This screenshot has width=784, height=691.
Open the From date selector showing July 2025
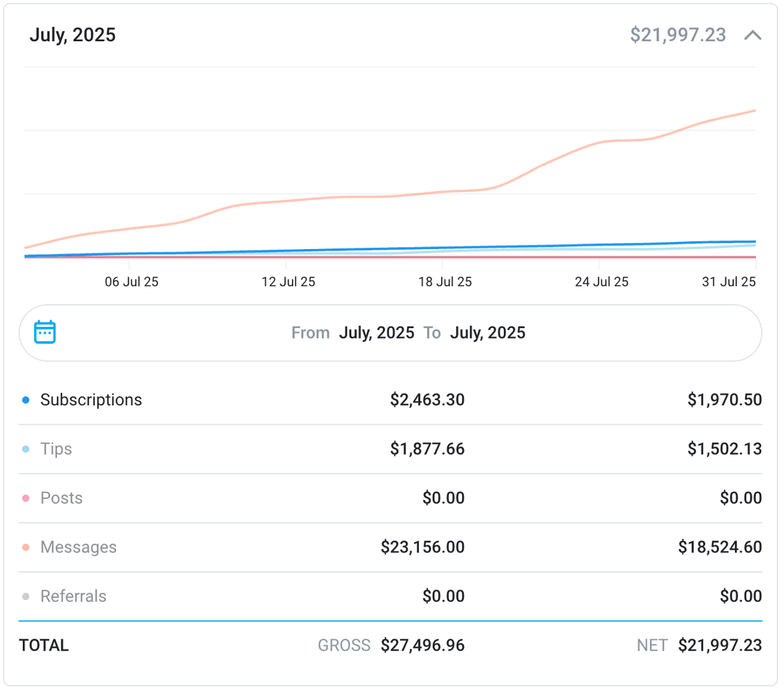pyautogui.click(x=376, y=333)
